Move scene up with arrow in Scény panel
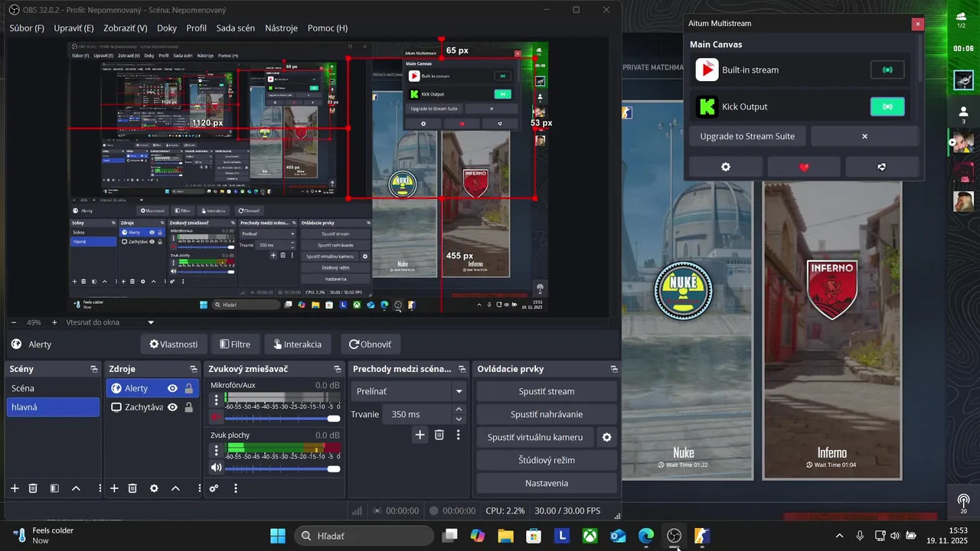The height and width of the screenshot is (551, 980). [76, 488]
